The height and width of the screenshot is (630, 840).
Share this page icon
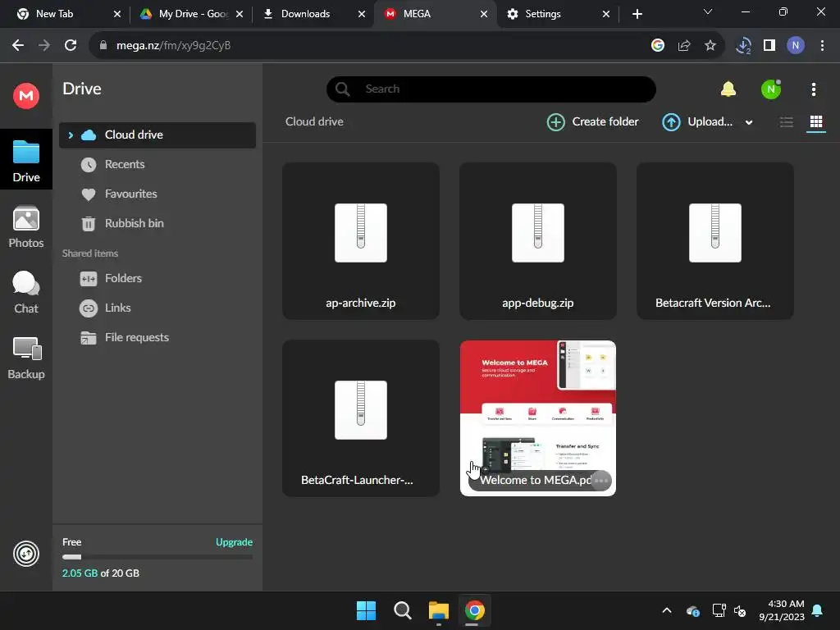(683, 46)
